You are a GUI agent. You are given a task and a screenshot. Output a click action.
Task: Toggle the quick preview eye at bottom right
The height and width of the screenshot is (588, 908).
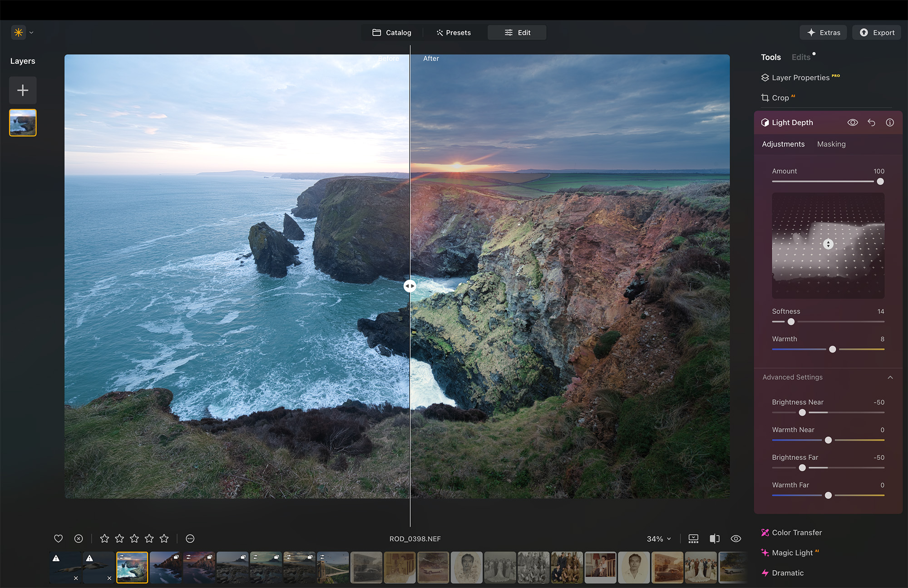coord(736,539)
